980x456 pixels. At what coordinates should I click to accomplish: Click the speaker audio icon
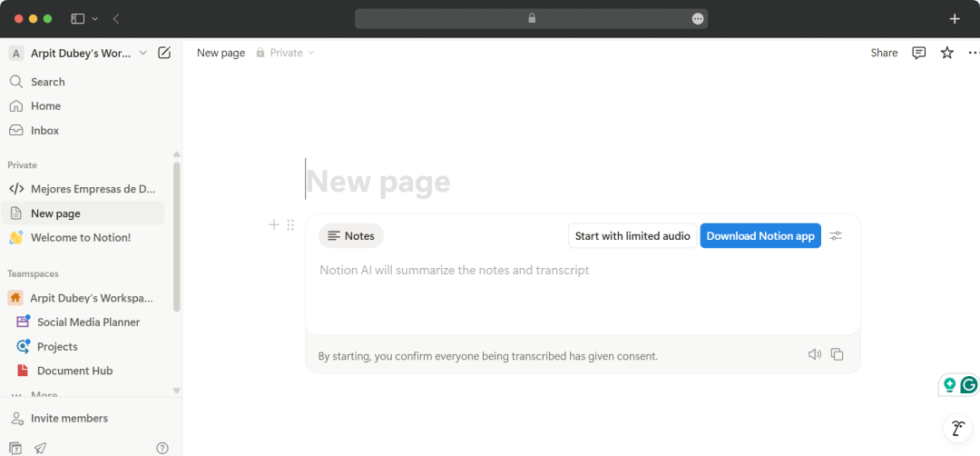[814, 354]
